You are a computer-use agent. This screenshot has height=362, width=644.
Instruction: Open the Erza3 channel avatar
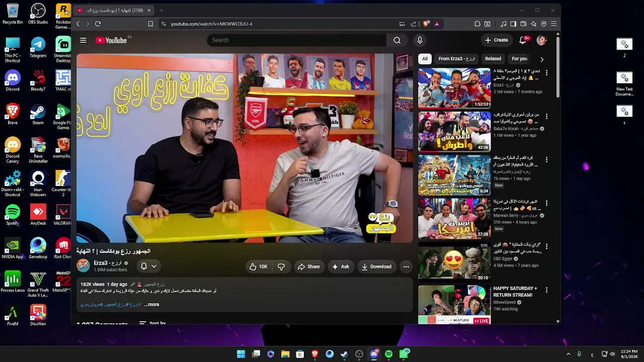point(83,265)
